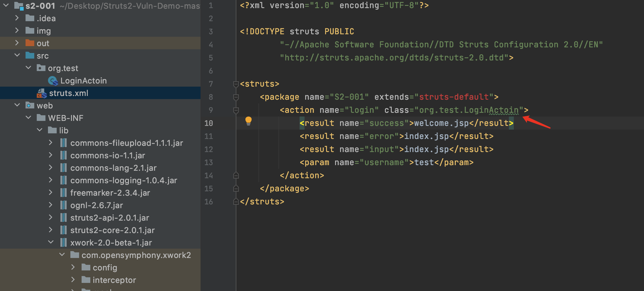This screenshot has width=644, height=291.
Task: Fold the <package> tag at line 8
Action: click(x=236, y=97)
